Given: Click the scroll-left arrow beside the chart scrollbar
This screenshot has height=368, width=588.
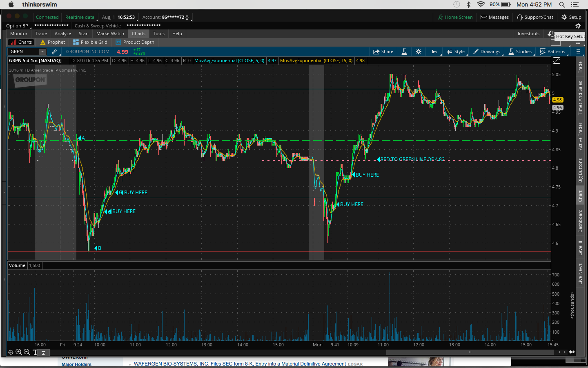Looking at the screenshot, I should tap(559, 352).
